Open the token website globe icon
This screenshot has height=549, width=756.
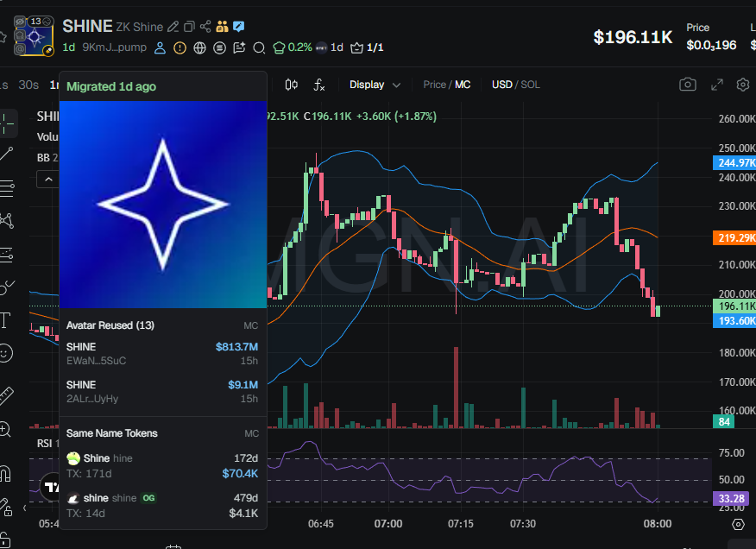[x=200, y=48]
